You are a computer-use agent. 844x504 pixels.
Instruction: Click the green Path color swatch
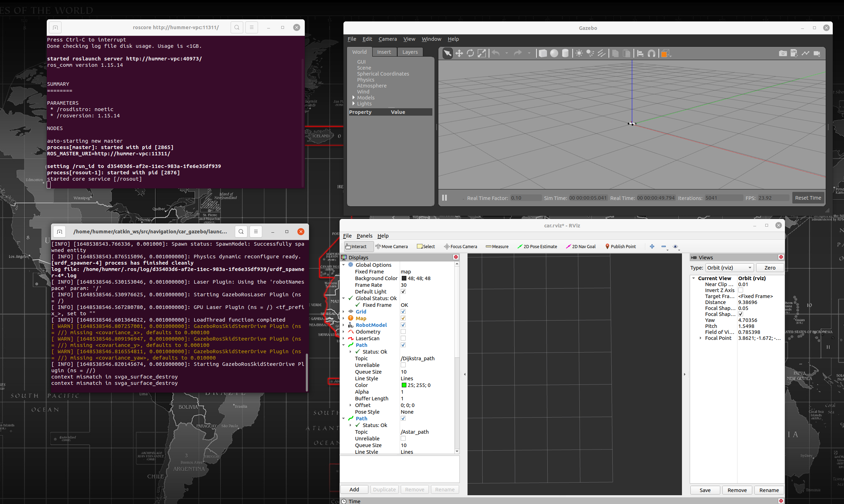point(404,385)
